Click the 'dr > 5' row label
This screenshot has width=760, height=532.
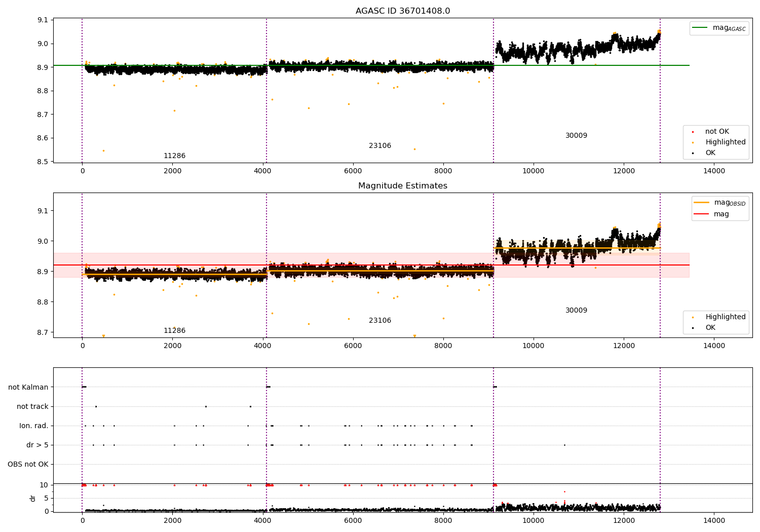tap(37, 445)
